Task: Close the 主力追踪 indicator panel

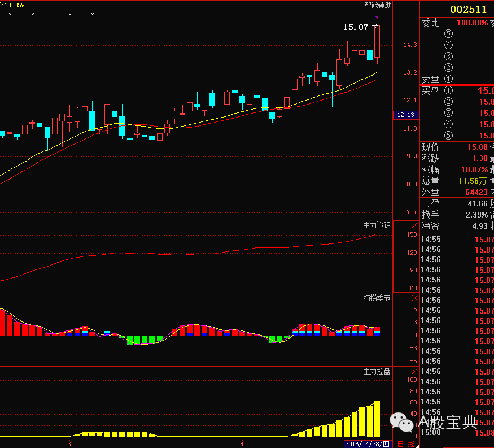Action: 414,225
